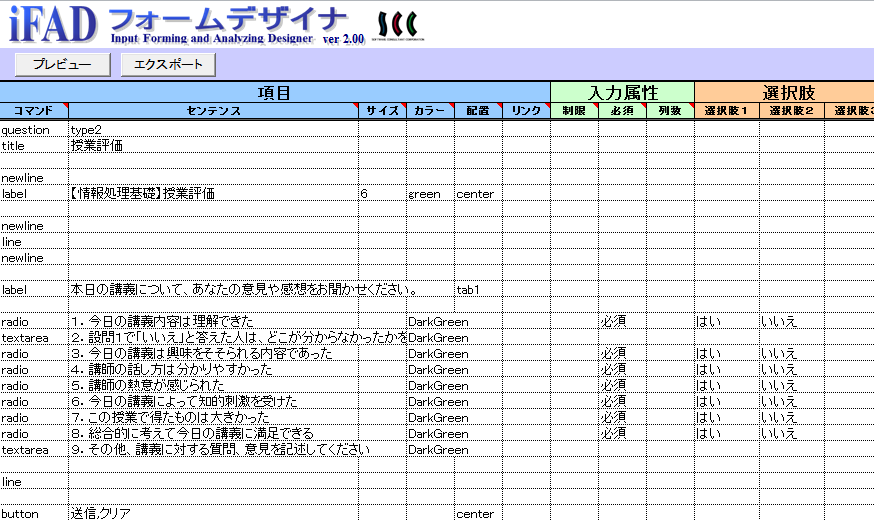Select the 必須 cell in question 8 row
Screen dimensions: 874x520
click(x=622, y=434)
